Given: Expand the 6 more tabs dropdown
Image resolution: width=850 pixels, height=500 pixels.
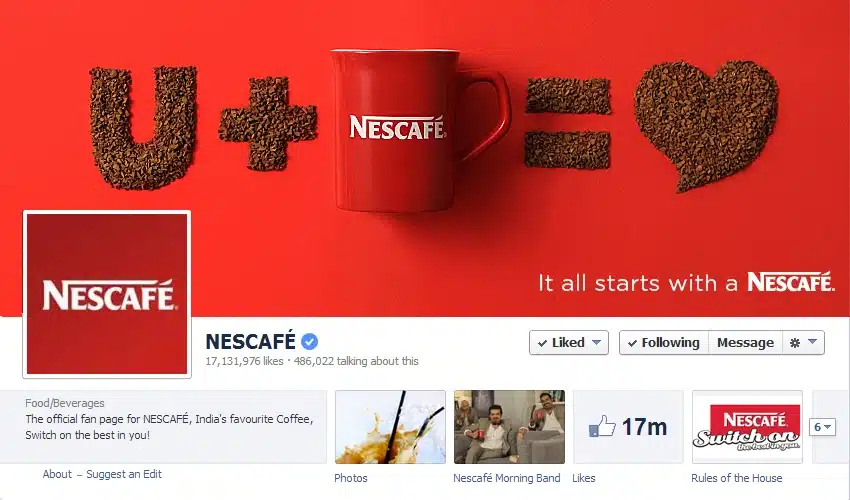Looking at the screenshot, I should [x=822, y=427].
